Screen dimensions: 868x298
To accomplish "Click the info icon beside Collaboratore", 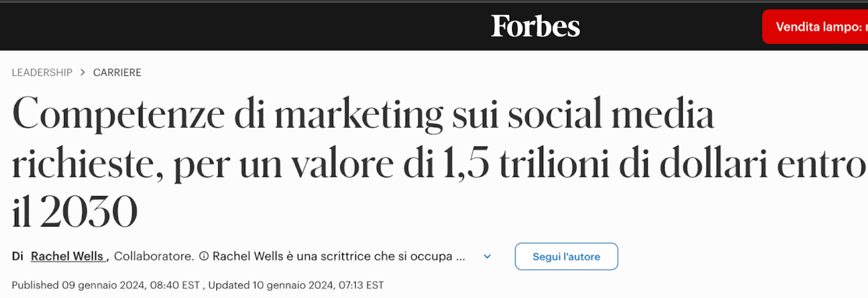I will pyautogui.click(x=204, y=256).
